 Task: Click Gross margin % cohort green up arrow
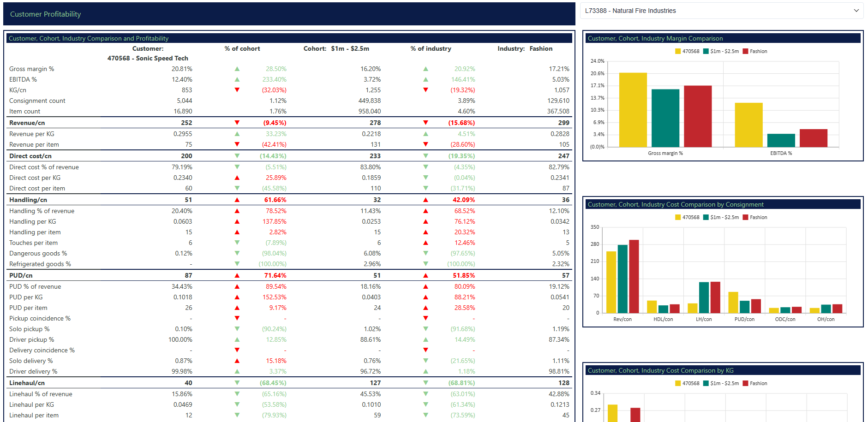pyautogui.click(x=237, y=69)
